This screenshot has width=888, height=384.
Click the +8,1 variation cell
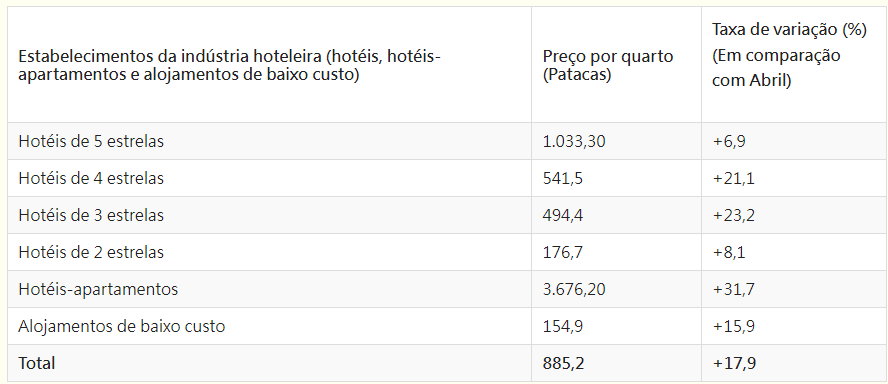pos(729,252)
